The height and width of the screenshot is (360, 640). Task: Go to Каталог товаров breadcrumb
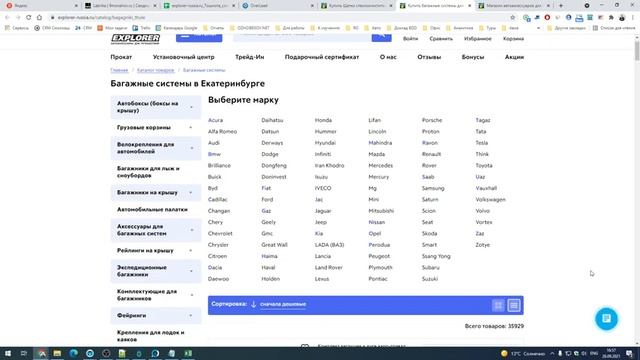coord(156,70)
